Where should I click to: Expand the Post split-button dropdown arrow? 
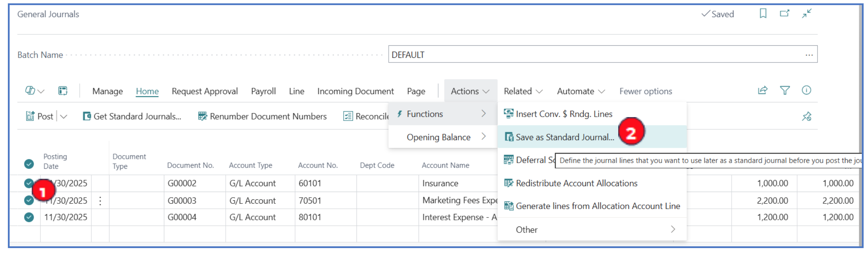coord(63,116)
